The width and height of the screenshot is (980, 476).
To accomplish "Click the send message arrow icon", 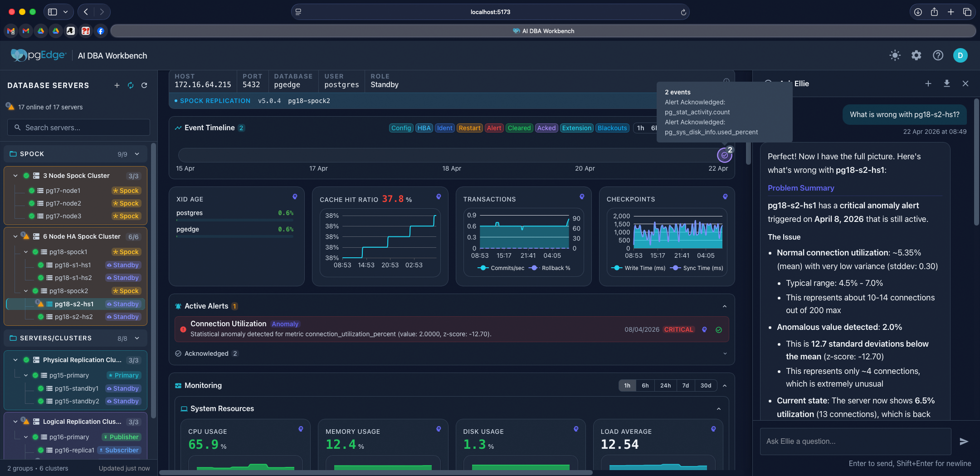I will pyautogui.click(x=964, y=442).
